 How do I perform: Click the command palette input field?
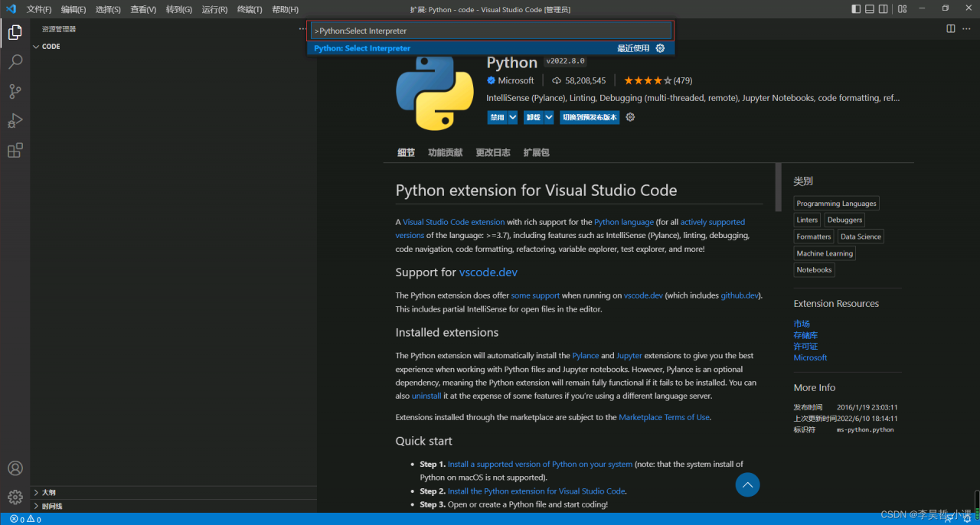tap(491, 31)
